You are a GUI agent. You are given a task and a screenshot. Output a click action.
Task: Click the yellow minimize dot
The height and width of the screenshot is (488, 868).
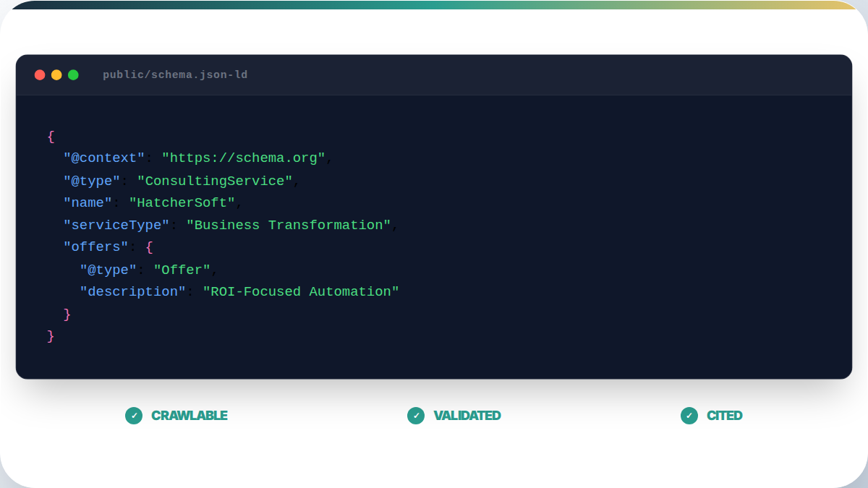click(56, 75)
